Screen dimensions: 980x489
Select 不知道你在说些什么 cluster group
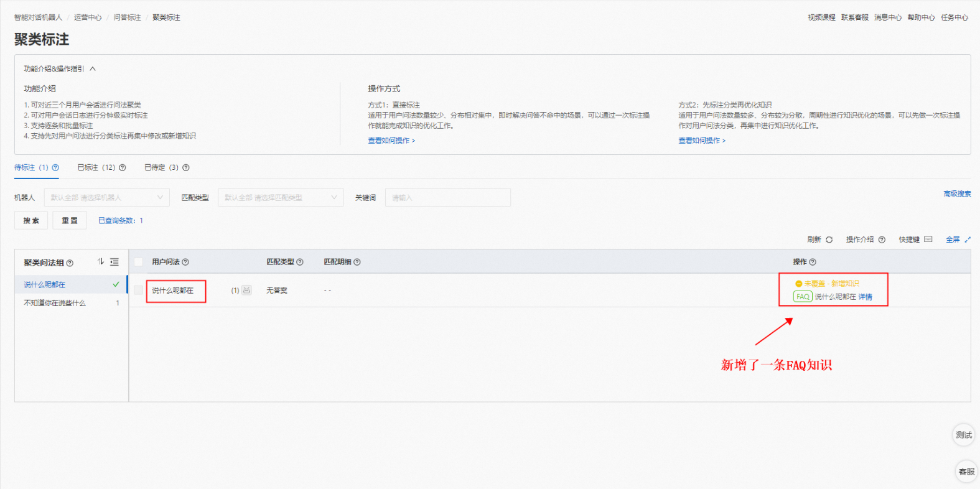(x=71, y=303)
